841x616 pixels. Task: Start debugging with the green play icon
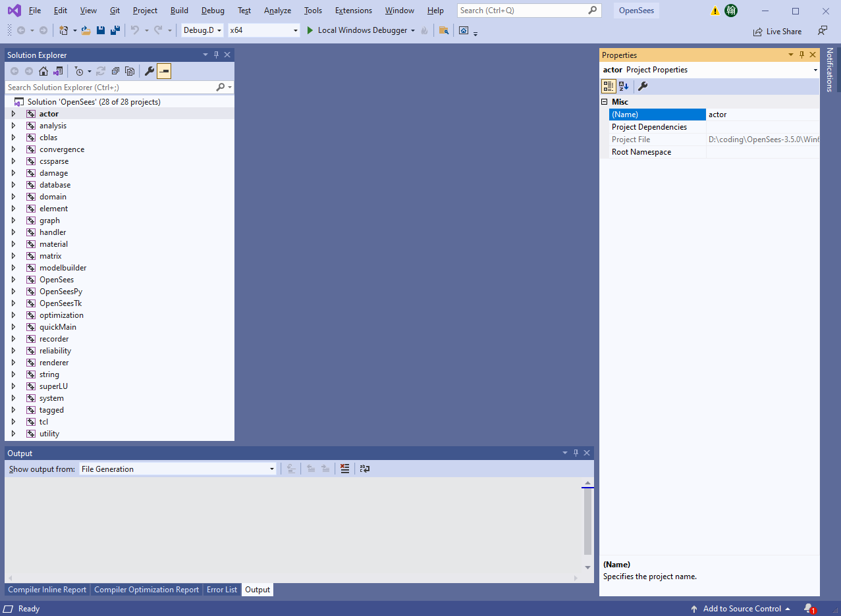click(x=310, y=30)
